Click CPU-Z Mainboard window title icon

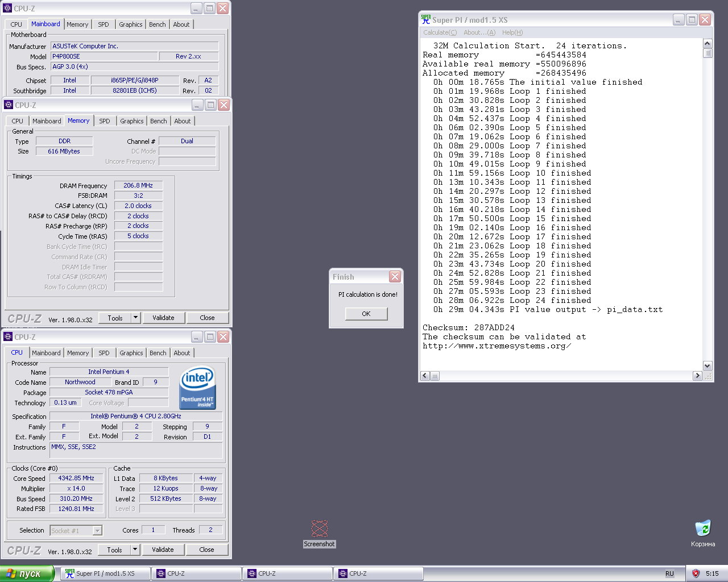tap(7, 9)
